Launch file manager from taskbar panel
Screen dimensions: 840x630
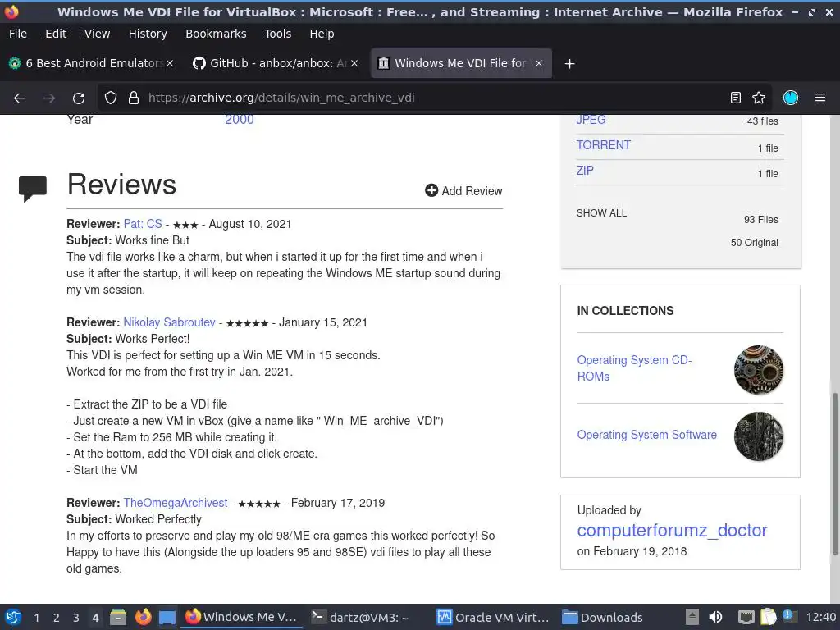pyautogui.click(x=118, y=617)
